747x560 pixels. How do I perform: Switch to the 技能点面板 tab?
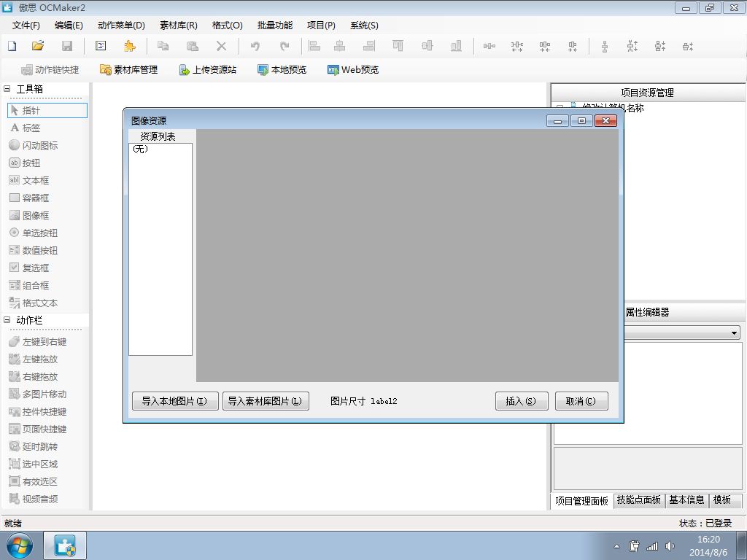point(639,500)
